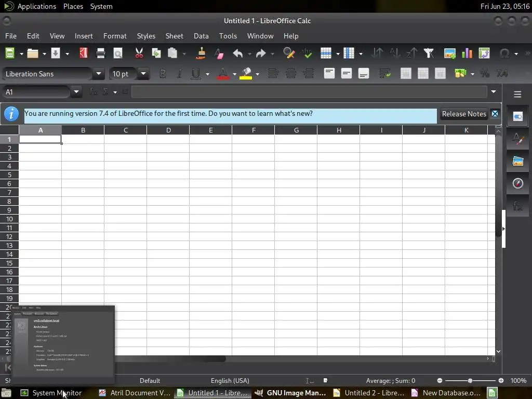Run the Spelling check icon
This screenshot has height=399, width=532.
pos(307,54)
